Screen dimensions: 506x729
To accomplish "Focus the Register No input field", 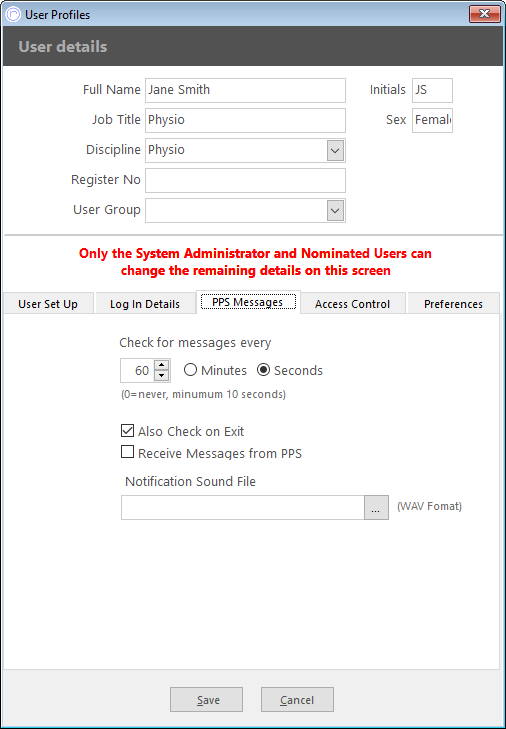I will pyautogui.click(x=245, y=180).
